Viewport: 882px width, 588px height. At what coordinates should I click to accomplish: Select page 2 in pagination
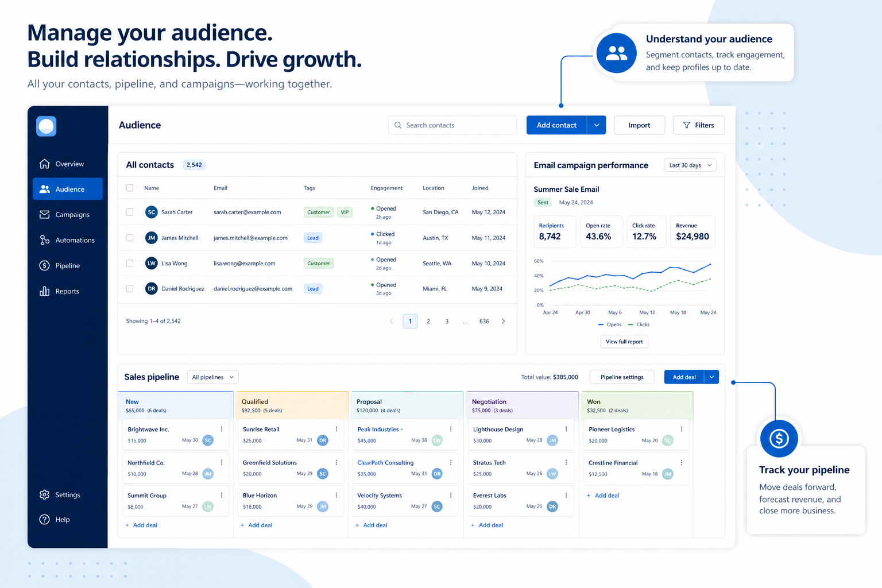click(x=428, y=322)
